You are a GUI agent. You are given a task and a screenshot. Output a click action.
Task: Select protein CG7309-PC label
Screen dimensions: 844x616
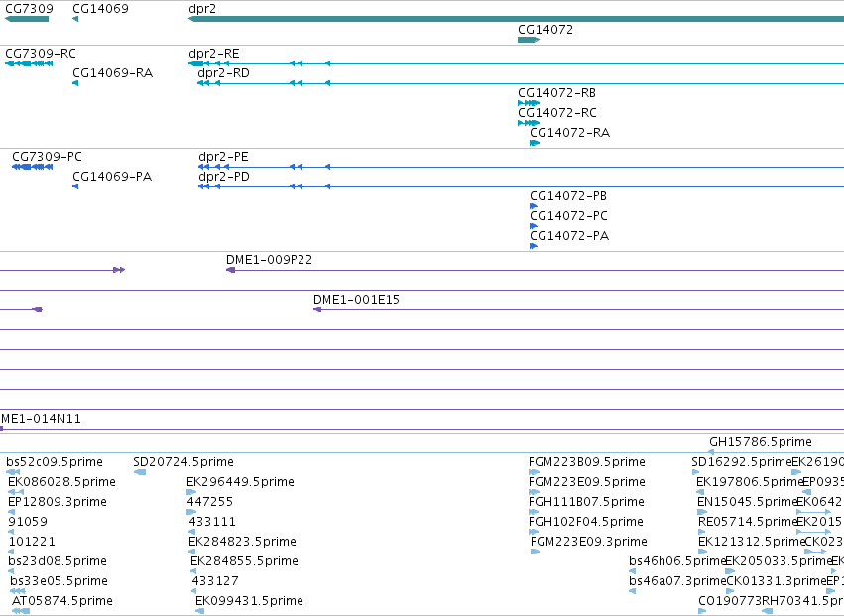click(x=47, y=156)
